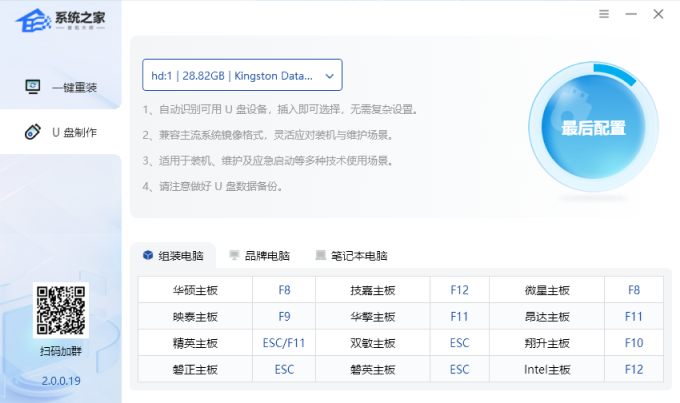Click tip 4 about U 盘数据备份

click(213, 186)
